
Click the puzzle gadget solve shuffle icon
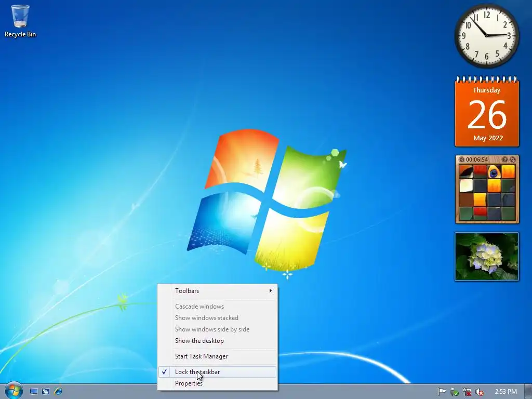pos(513,159)
